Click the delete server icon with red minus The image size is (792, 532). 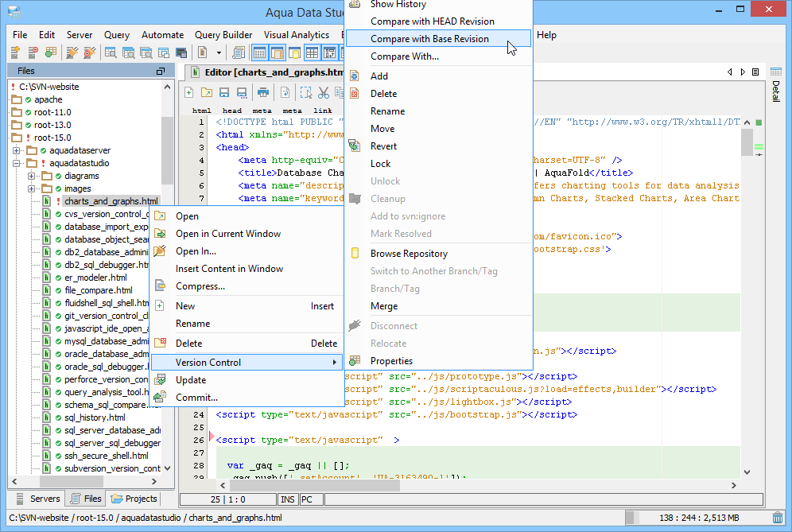[33, 52]
